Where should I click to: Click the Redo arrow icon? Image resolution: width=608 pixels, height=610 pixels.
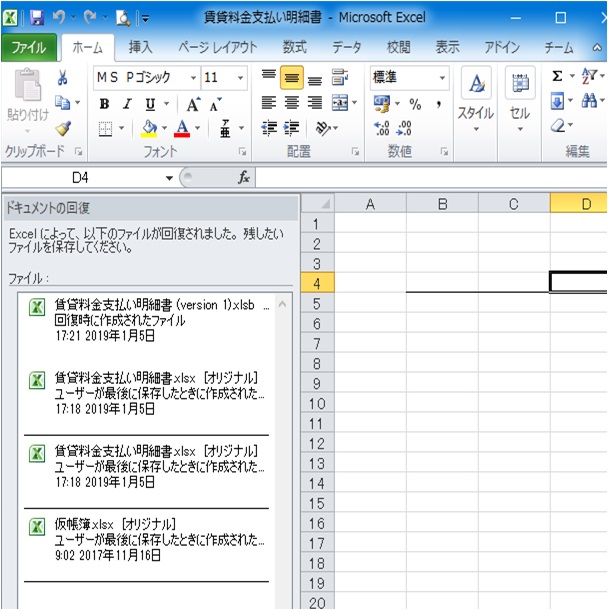click(x=90, y=17)
